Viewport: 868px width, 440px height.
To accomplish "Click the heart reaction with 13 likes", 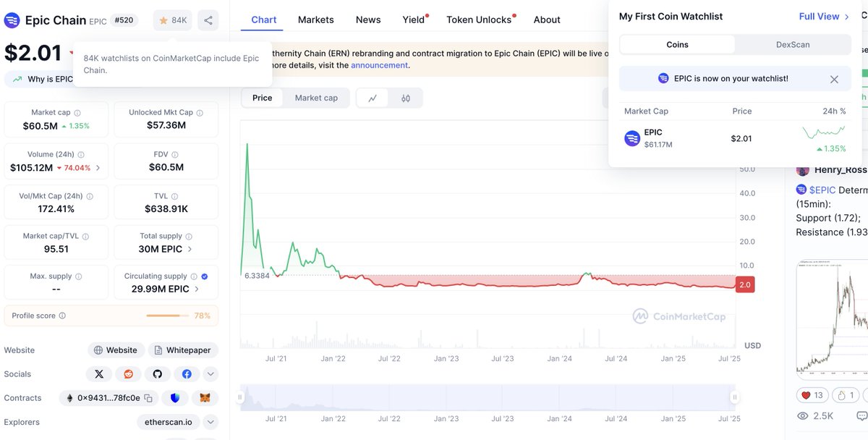I will pyautogui.click(x=812, y=395).
